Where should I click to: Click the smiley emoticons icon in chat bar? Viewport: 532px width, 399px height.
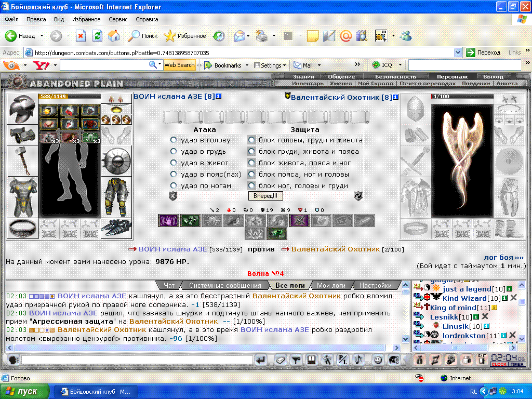pyautogui.click(x=377, y=360)
